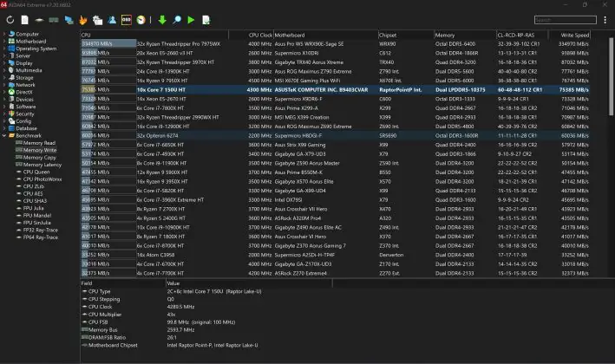Open the disk benchmark drive icon
Image resolution: width=615 pixels, height=364 pixels.
(39, 20)
